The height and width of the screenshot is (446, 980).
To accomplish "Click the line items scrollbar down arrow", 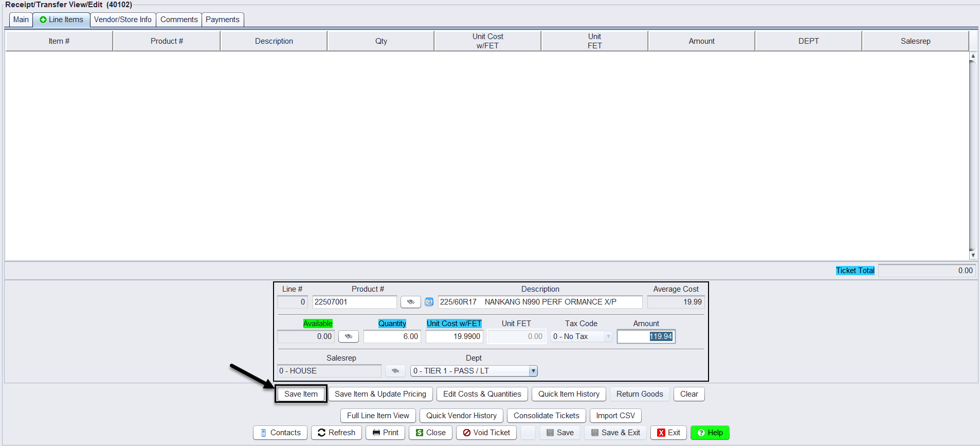I will click(972, 255).
